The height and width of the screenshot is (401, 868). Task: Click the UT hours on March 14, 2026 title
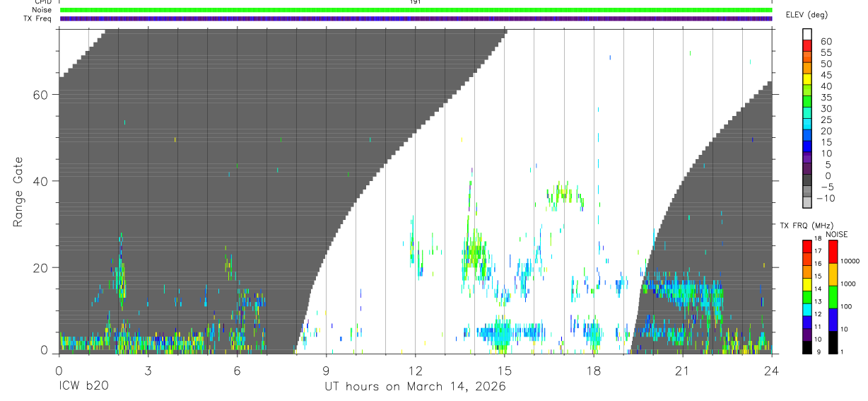tap(415, 386)
